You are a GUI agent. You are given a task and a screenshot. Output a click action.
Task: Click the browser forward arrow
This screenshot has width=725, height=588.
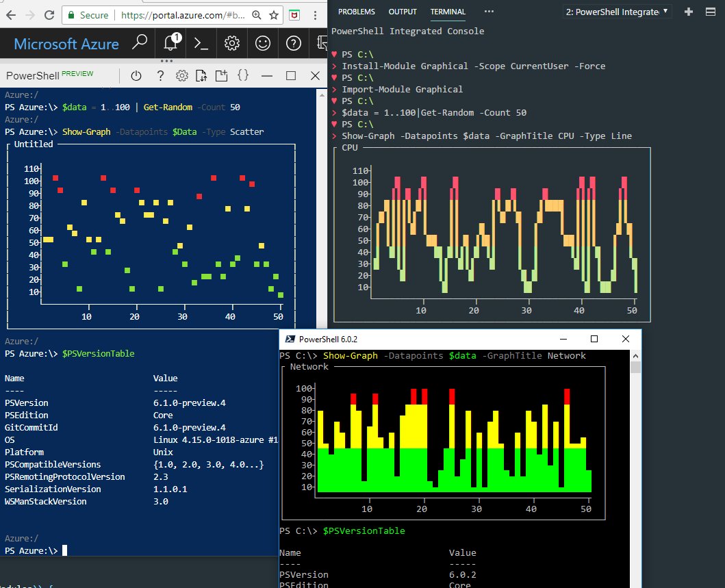pyautogui.click(x=30, y=15)
